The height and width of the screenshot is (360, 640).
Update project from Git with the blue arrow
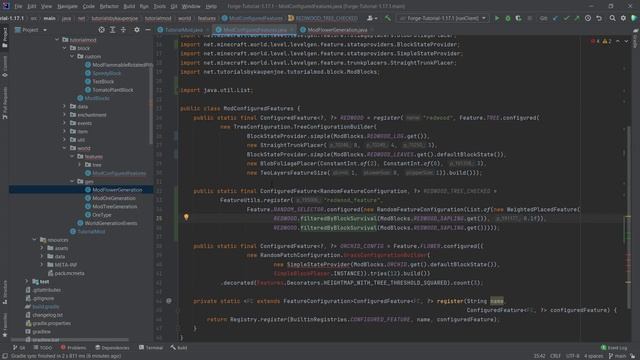[x=556, y=18]
